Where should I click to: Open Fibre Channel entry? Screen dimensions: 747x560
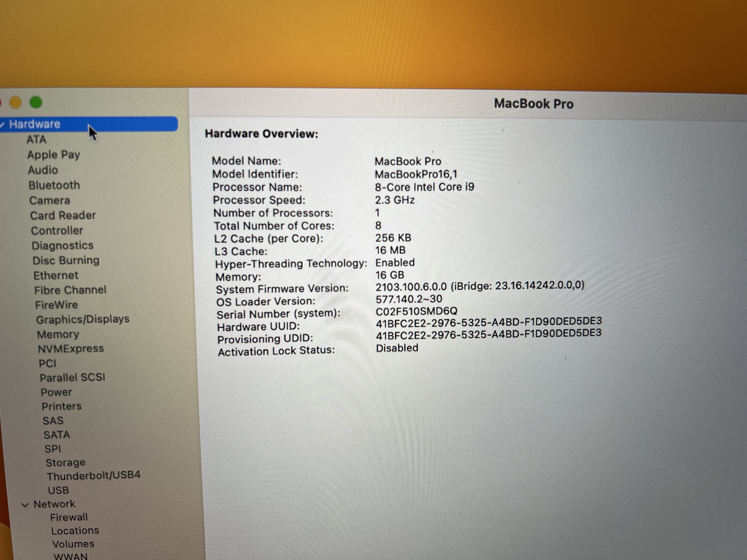point(70,290)
